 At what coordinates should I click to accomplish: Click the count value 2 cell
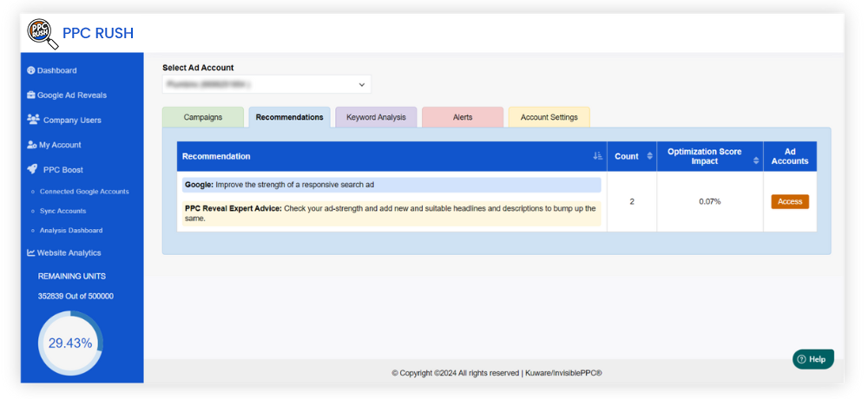pos(632,201)
